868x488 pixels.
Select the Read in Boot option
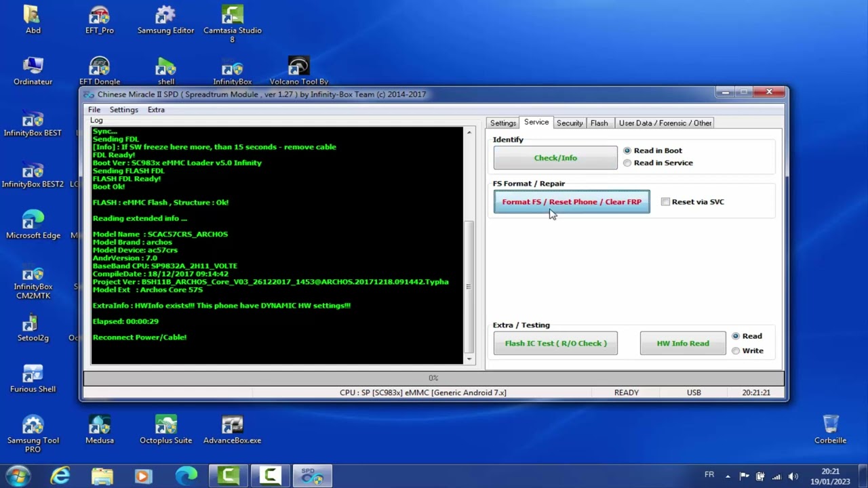[x=652, y=150]
